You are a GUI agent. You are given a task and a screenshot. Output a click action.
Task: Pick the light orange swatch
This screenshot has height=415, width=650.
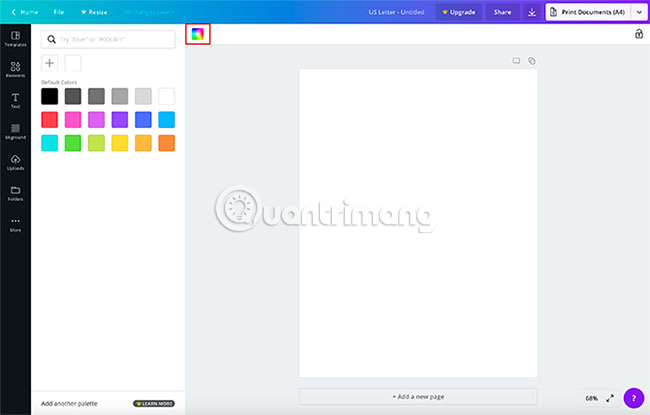click(x=143, y=143)
